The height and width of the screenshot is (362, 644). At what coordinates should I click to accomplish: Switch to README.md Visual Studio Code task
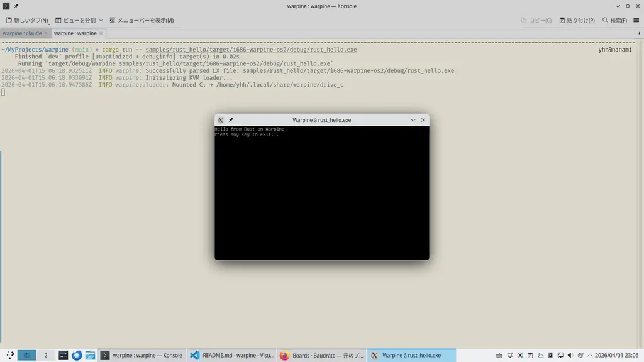pyautogui.click(x=231, y=355)
